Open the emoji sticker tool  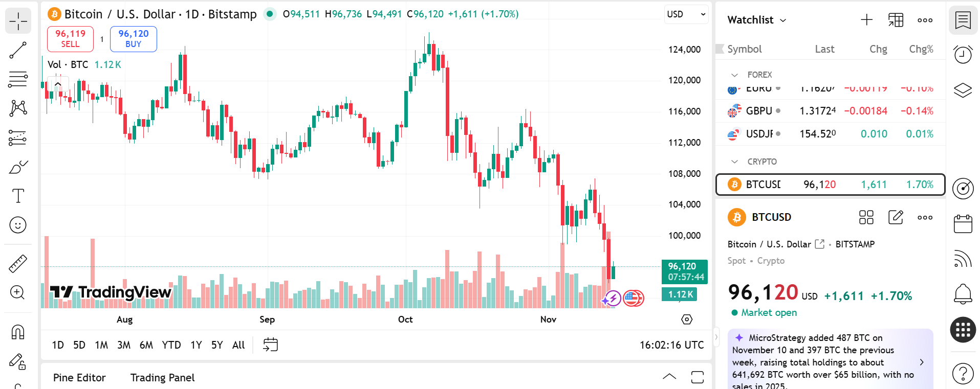coord(18,225)
